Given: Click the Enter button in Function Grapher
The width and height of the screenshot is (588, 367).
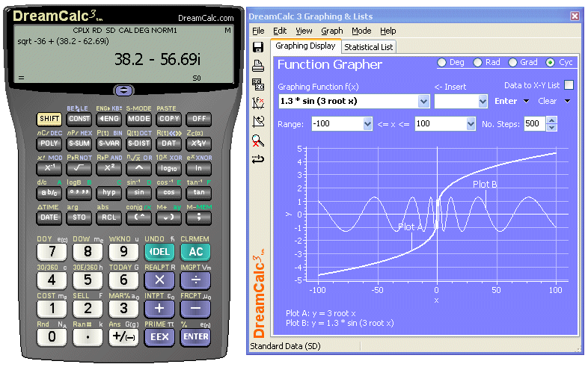Looking at the screenshot, I should point(506,101).
